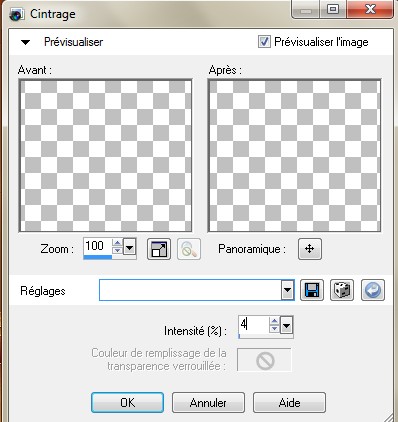Reset to defaults with blue arrow icon

pos(373,290)
